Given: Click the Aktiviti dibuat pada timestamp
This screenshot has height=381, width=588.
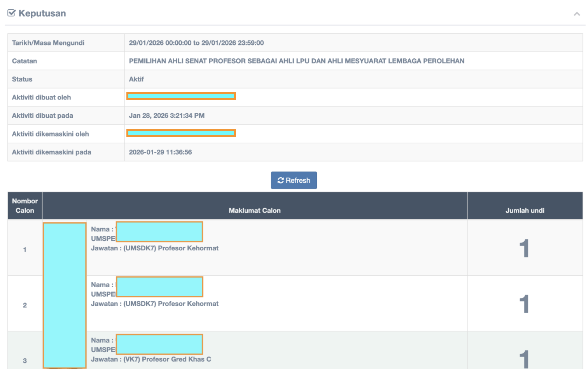Looking at the screenshot, I should tap(166, 115).
